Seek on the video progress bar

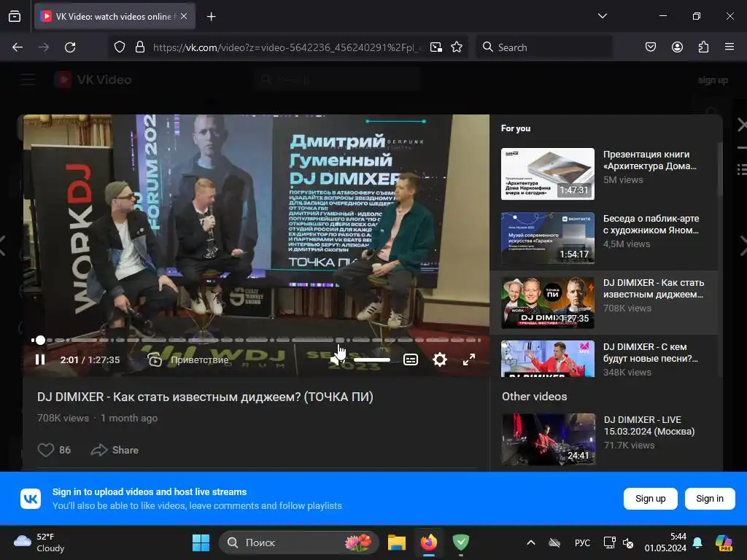click(256, 340)
